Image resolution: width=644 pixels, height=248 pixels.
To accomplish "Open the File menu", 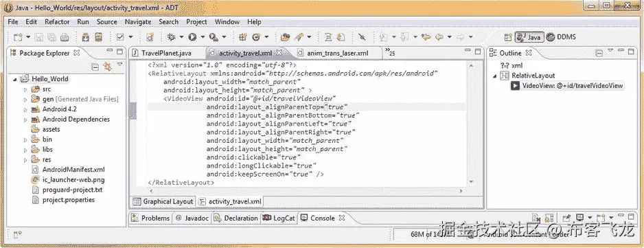I will (x=13, y=22).
